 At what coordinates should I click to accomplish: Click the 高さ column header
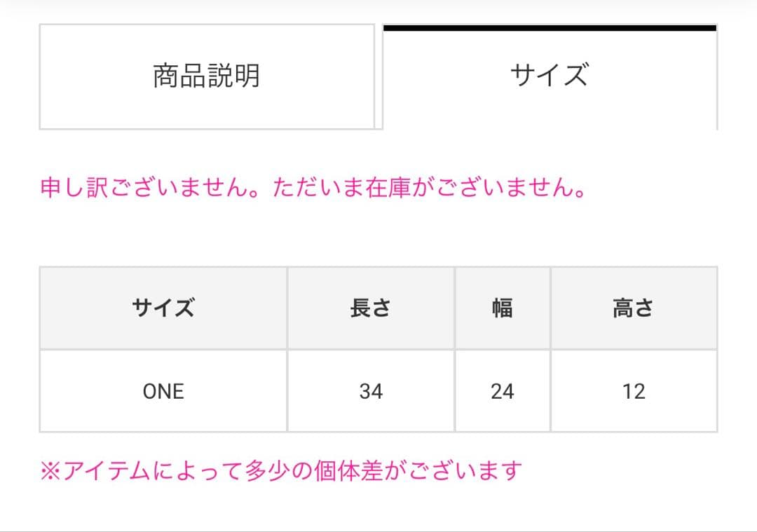click(633, 308)
